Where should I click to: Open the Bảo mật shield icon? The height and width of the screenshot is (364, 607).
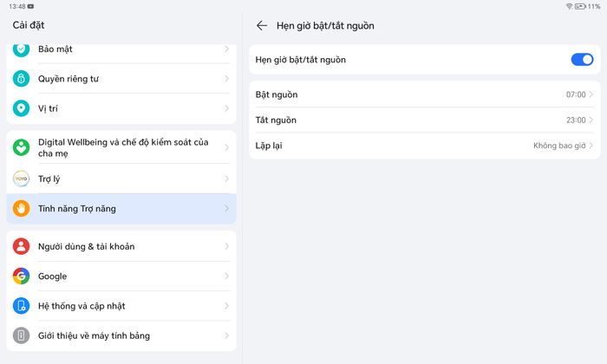tap(22, 49)
